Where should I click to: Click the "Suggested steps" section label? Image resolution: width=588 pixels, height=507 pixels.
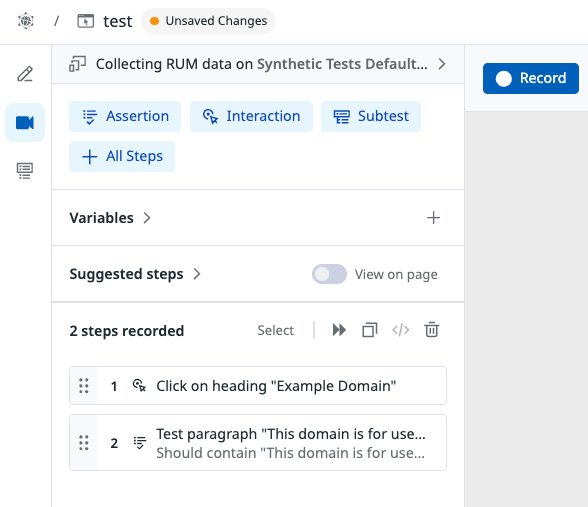click(126, 274)
